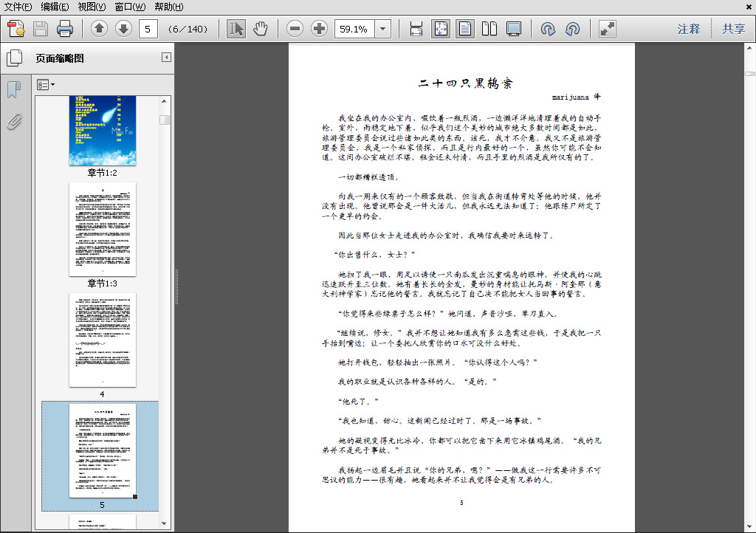The width and height of the screenshot is (756, 533).
Task: Click thumbnail panel scroll down arrow
Action: click(165, 523)
